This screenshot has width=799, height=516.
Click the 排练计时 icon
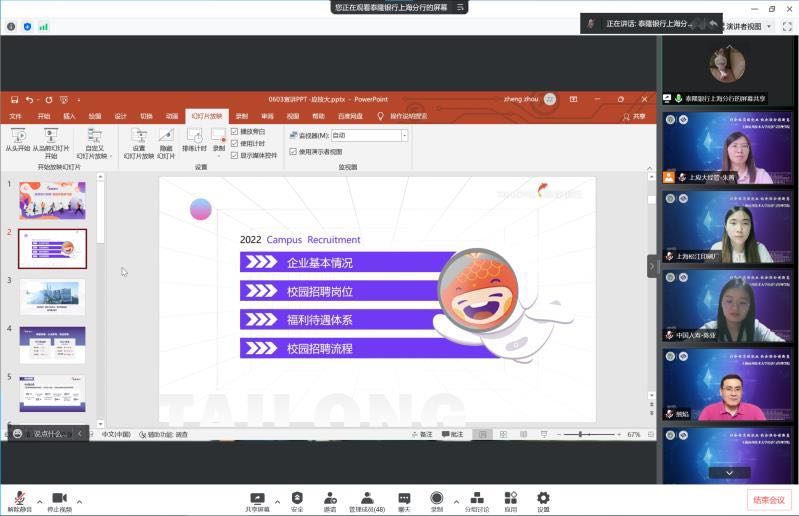pyautogui.click(x=194, y=135)
